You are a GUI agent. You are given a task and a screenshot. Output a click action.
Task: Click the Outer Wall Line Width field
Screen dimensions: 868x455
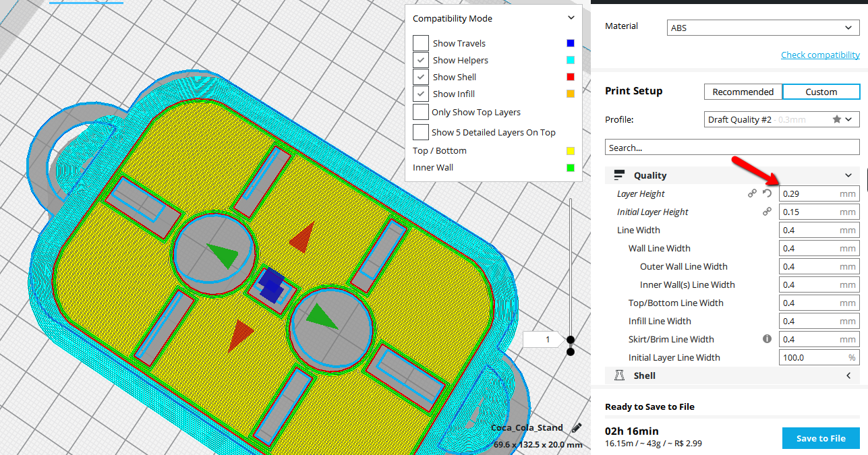point(819,266)
